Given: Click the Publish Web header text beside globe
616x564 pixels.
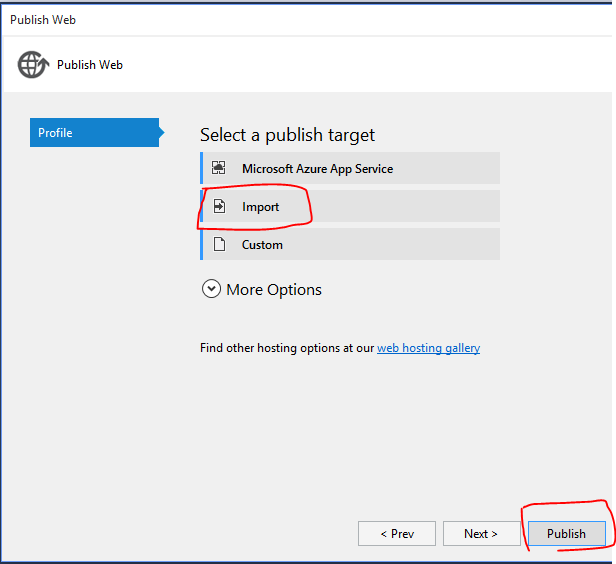Looking at the screenshot, I should coord(90,65).
